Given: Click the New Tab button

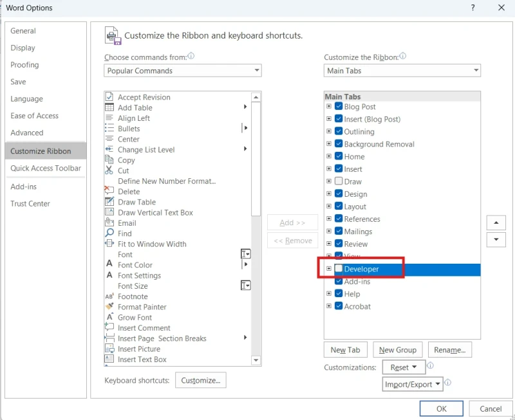Looking at the screenshot, I should 346,350.
